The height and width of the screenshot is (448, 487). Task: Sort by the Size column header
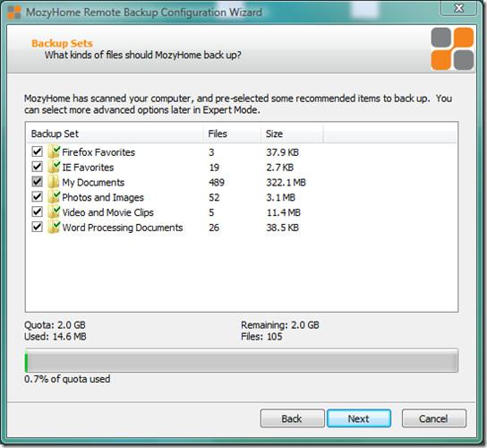[292, 134]
